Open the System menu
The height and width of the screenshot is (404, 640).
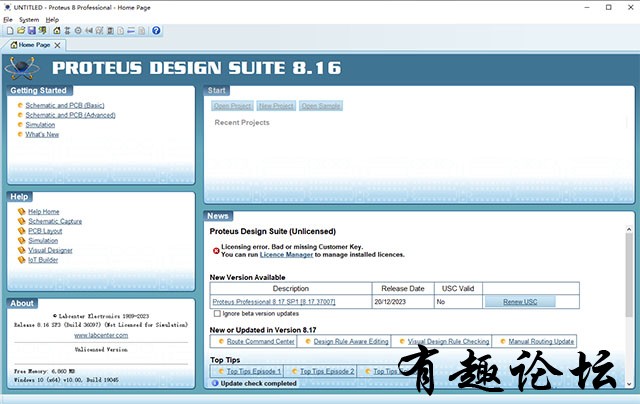29,20
